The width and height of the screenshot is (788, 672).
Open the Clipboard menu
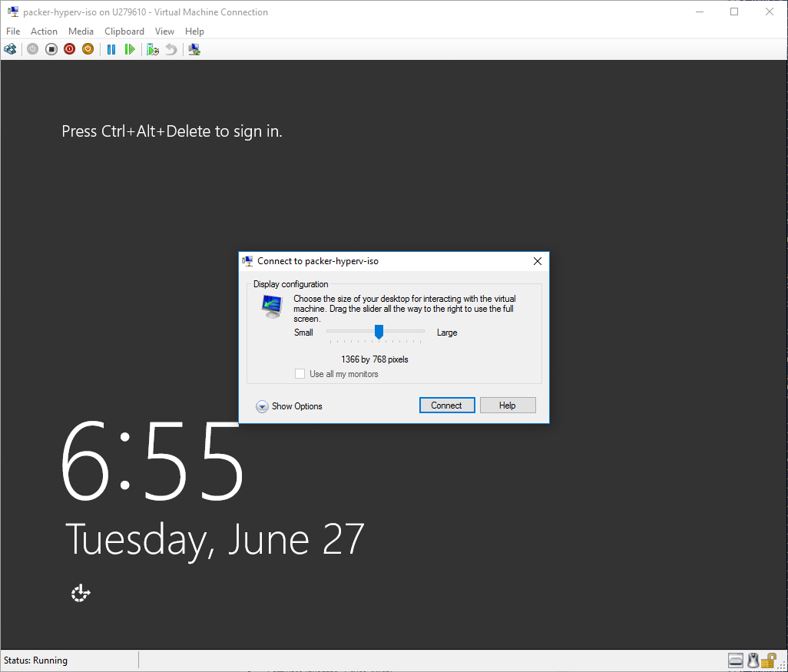click(x=124, y=31)
